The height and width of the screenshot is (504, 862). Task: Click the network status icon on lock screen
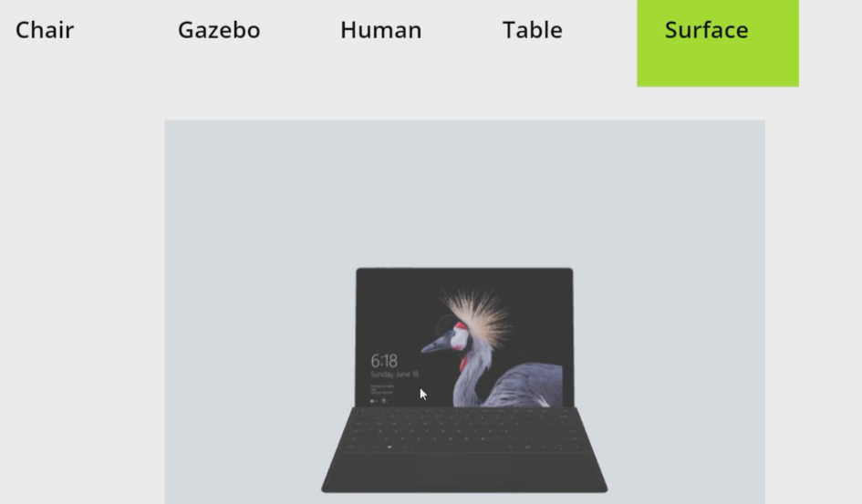pos(373,401)
